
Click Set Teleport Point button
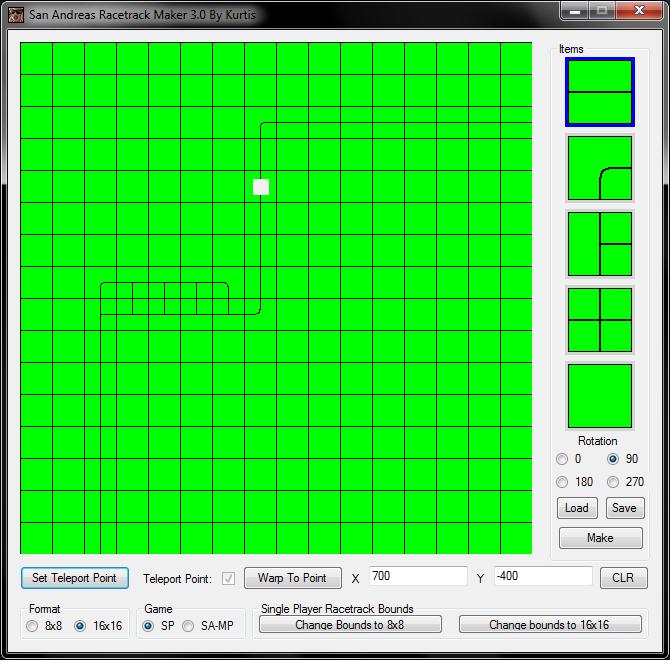click(74, 578)
